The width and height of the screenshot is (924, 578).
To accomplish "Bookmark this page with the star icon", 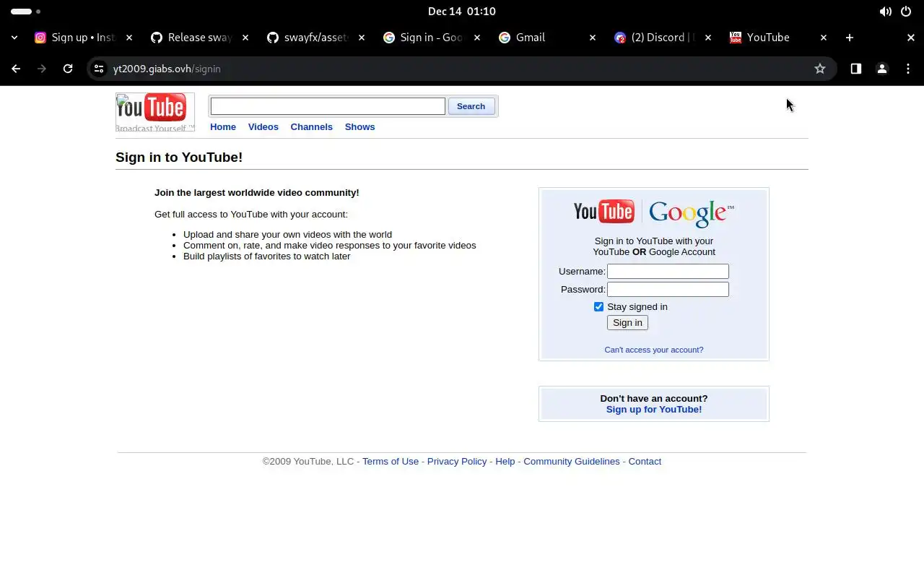I will coord(820,69).
